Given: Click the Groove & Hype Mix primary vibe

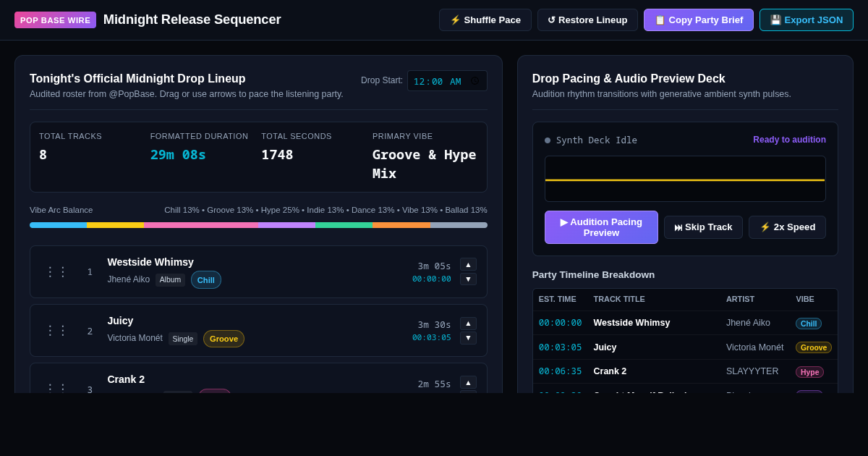Looking at the screenshot, I should 424,164.
